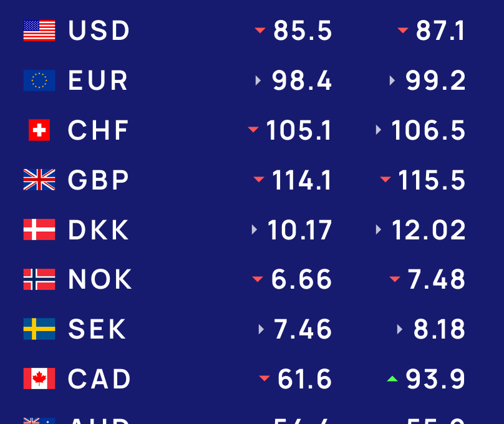
Task: Click the green up arrow beside 93.9
Action: pos(392,378)
